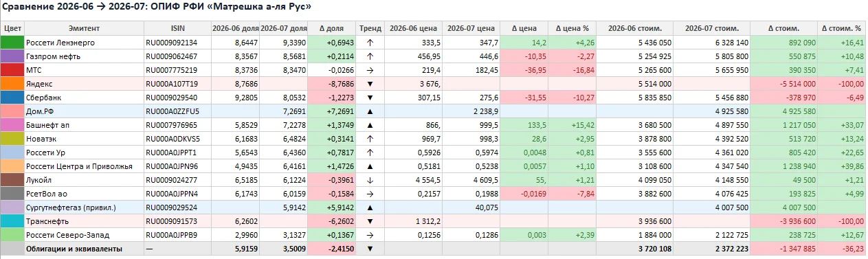
Task: Sort by the ISIN column header
Action: (177, 28)
